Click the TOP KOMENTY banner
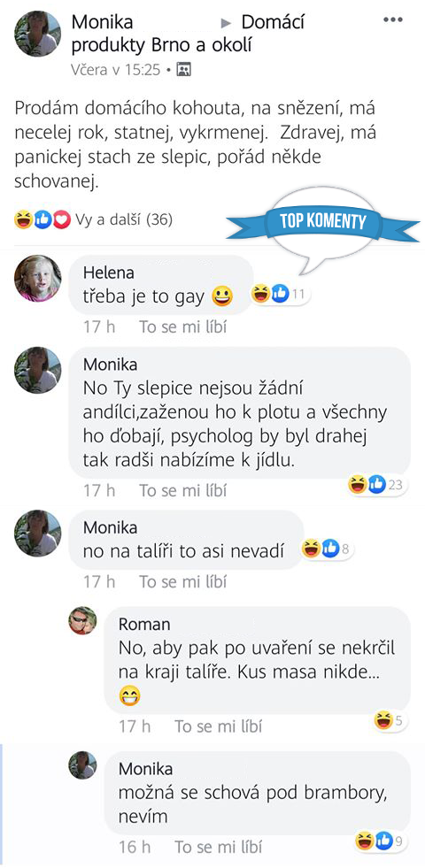This screenshot has height=868, width=425. pyautogui.click(x=323, y=222)
